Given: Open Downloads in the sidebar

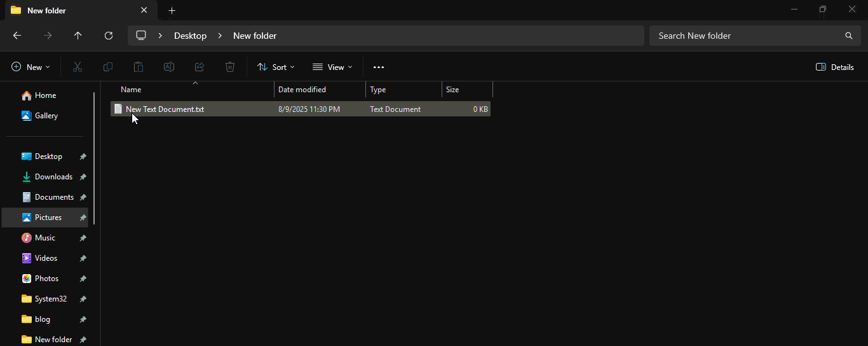Looking at the screenshot, I should (x=44, y=177).
